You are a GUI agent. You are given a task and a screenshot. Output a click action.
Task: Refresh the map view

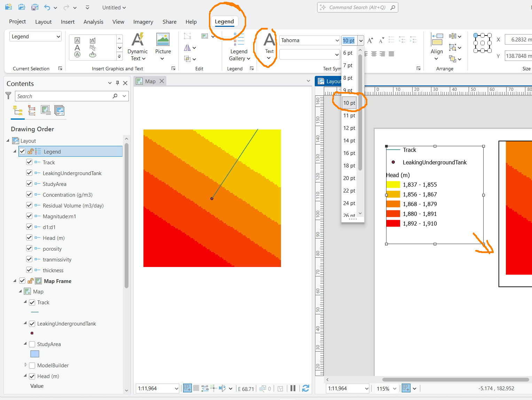[306, 388]
